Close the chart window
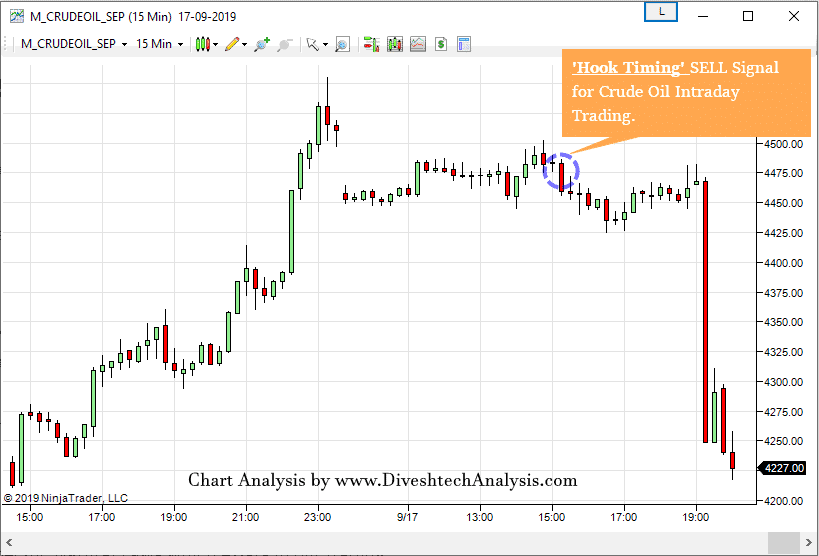Viewport: 819px width, 556px height. click(794, 16)
